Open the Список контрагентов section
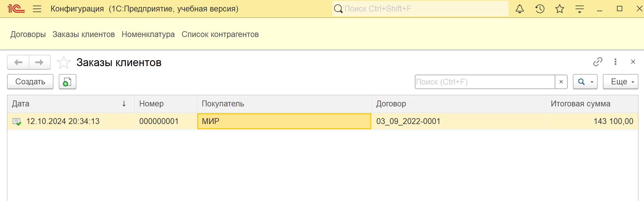 click(220, 34)
